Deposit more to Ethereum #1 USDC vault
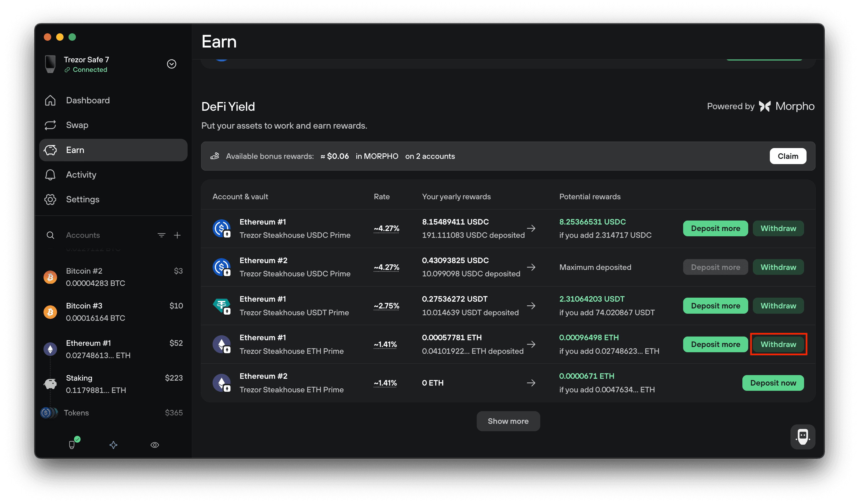The height and width of the screenshot is (504, 859). point(715,228)
